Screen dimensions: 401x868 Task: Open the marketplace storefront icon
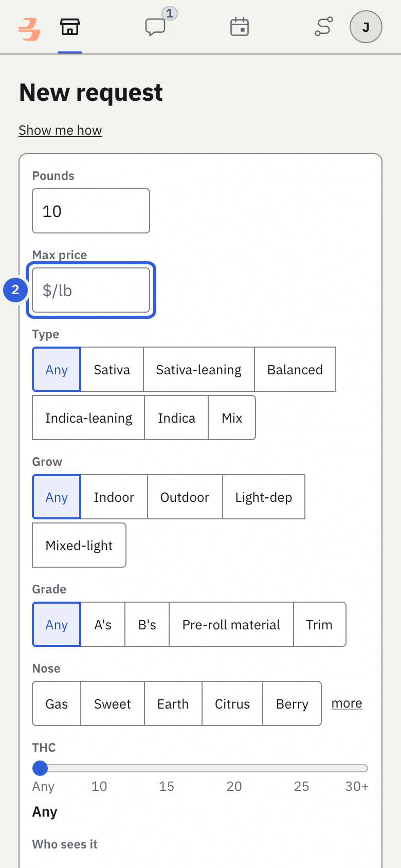click(70, 27)
